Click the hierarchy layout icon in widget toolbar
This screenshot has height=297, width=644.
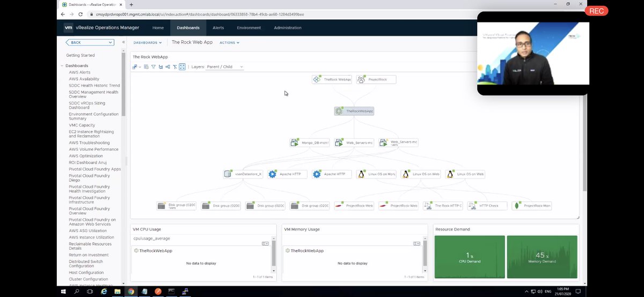click(x=160, y=67)
